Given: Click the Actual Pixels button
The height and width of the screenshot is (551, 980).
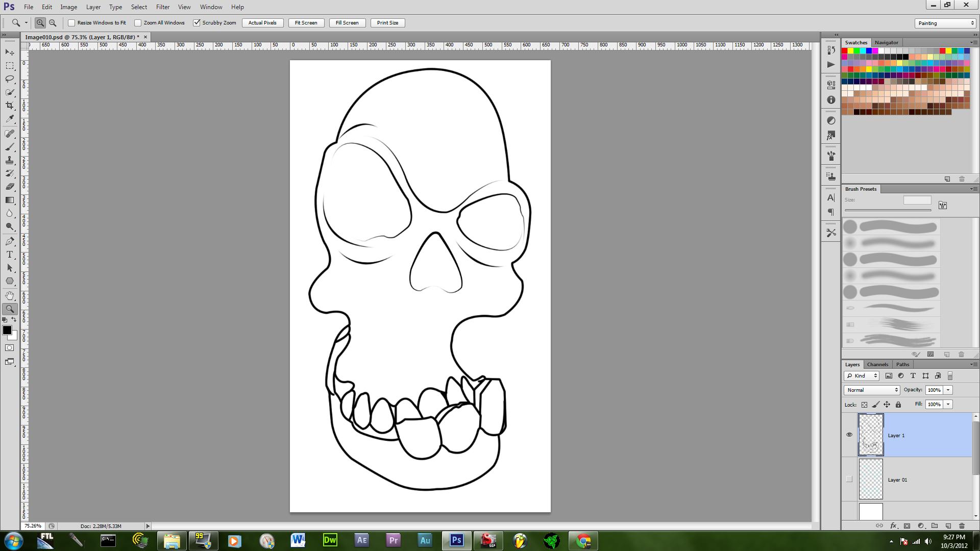Looking at the screenshot, I should click(262, 23).
